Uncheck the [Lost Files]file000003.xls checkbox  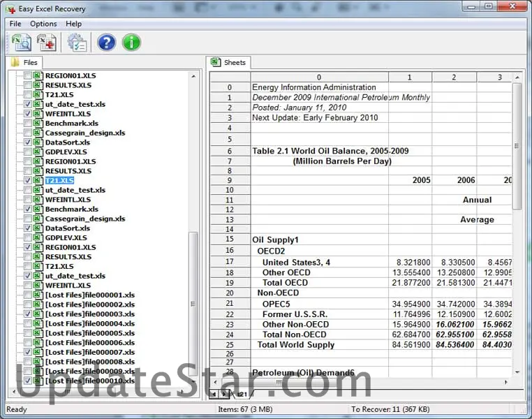[x=28, y=314]
